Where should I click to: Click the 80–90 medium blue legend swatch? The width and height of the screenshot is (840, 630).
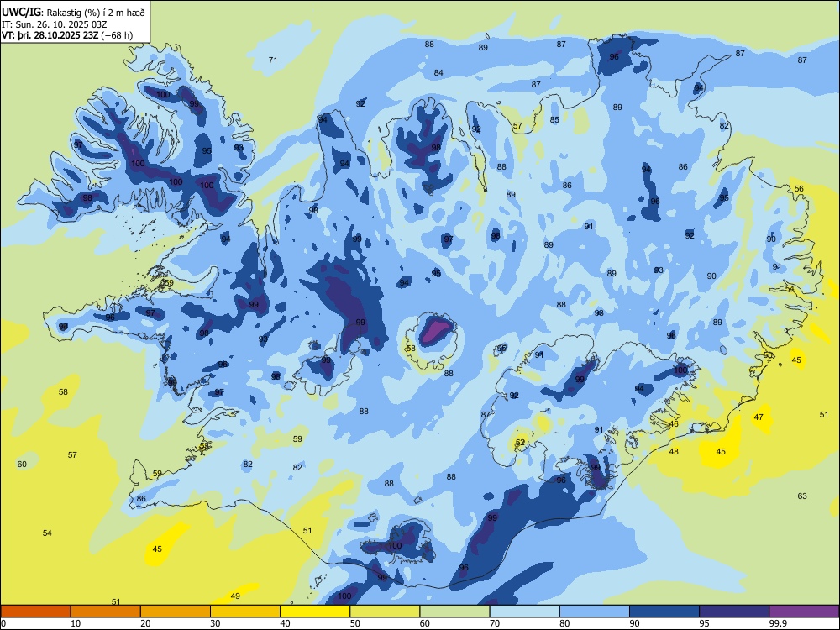(595, 612)
